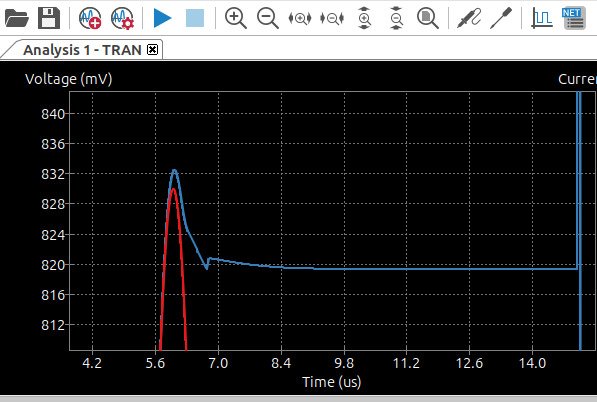Click the 820 tick on the voltage axis

pos(53,265)
